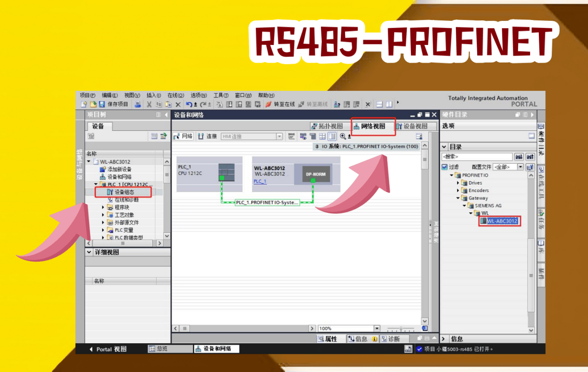The width and height of the screenshot is (588, 372).
Task: Open the 编辑(E) menu
Action: [110, 95]
